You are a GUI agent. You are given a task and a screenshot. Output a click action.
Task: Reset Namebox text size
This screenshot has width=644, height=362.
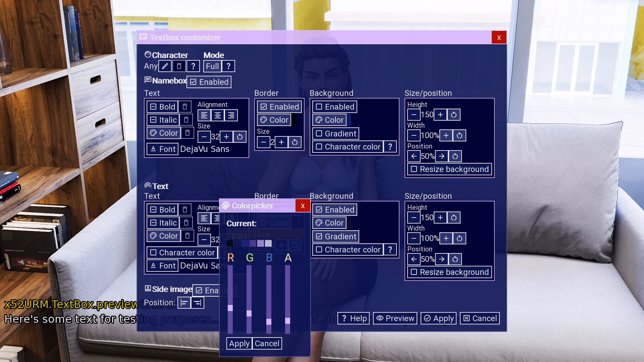pos(240,137)
